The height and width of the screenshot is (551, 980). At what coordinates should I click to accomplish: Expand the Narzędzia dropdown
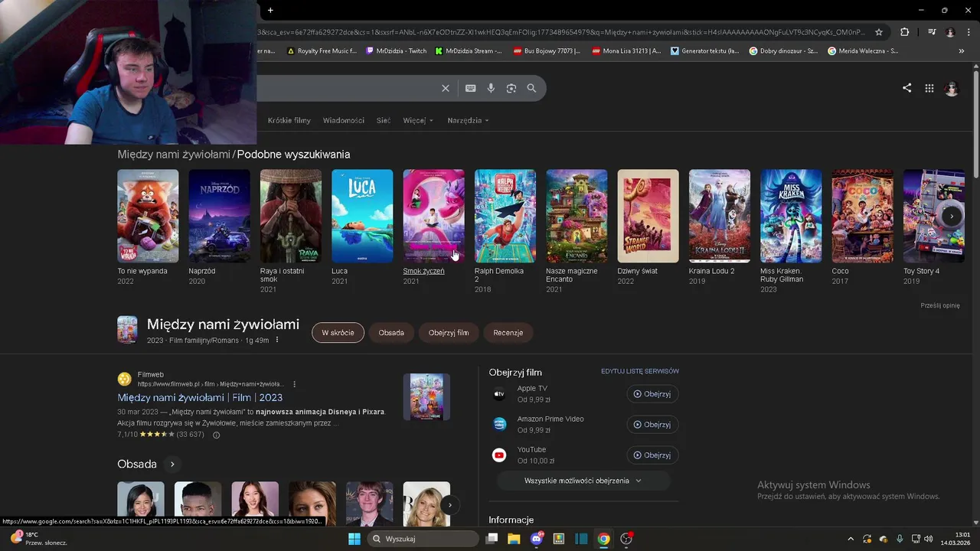(x=468, y=120)
